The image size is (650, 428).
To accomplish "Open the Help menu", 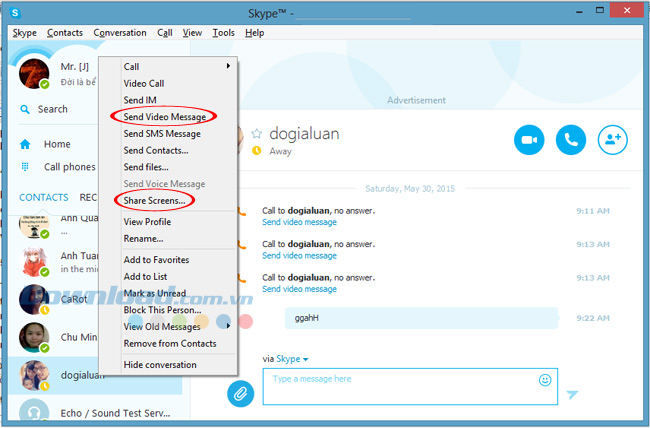I will point(255,33).
